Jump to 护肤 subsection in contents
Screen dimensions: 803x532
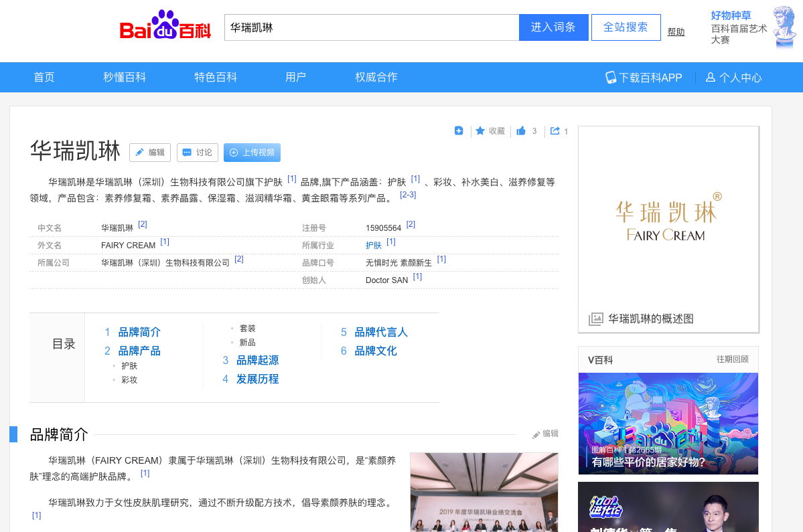(129, 366)
